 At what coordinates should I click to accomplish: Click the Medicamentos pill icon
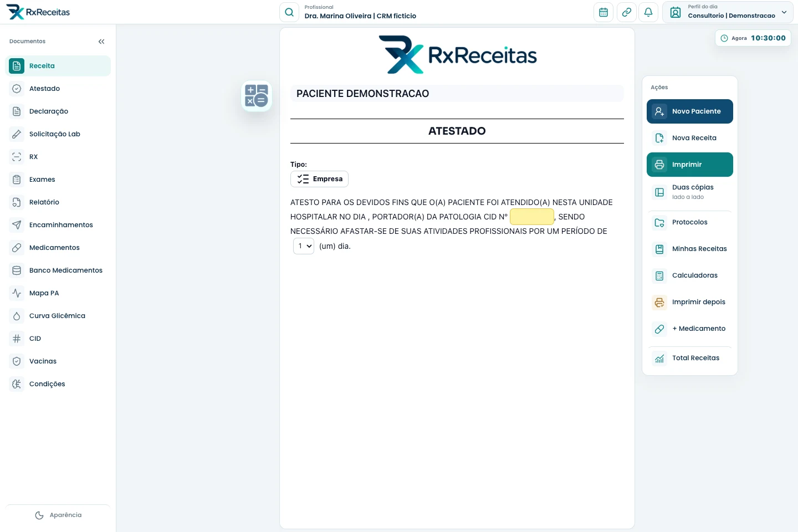[17, 248]
